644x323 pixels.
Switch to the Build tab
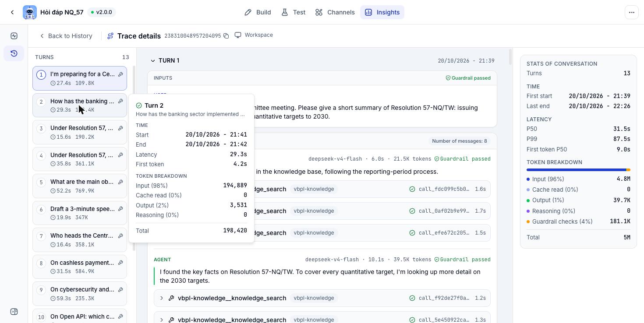point(258,12)
